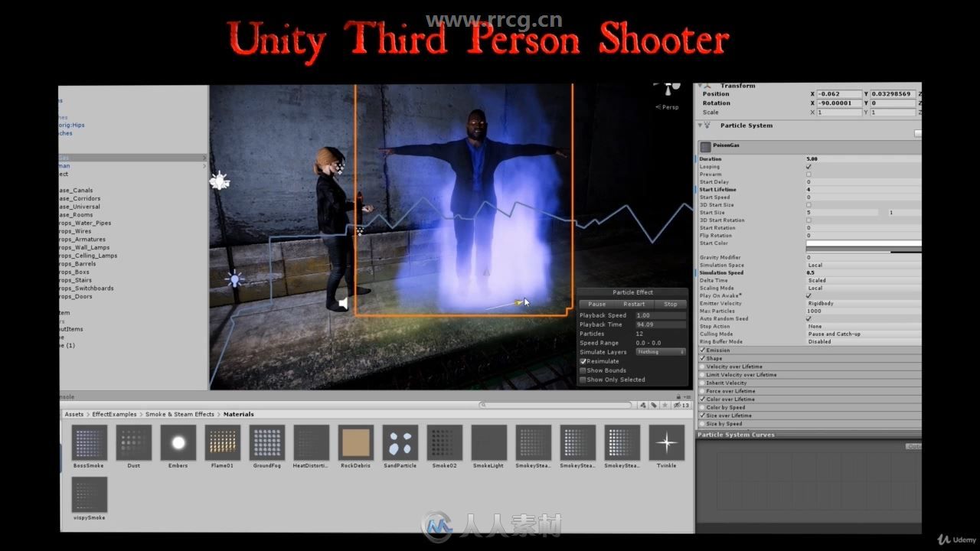Disable the Shape module checkmark
The width and height of the screenshot is (980, 551).
pyautogui.click(x=702, y=358)
